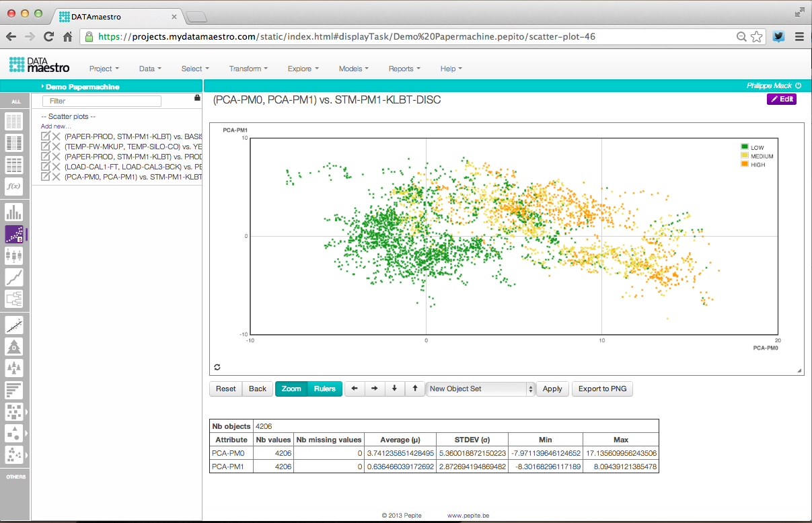Click the dendrogram tree sidebar icon
The width and height of the screenshot is (812, 523).
(14, 298)
